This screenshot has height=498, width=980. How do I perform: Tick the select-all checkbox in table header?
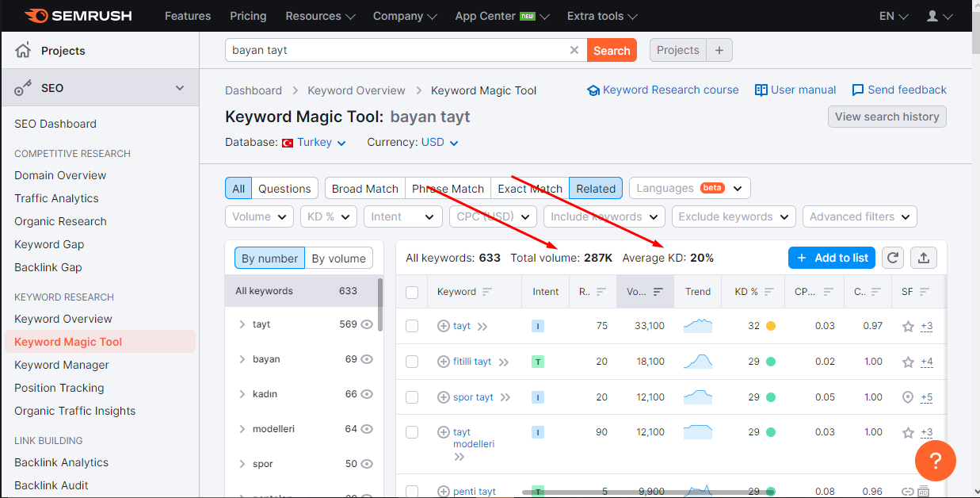coord(412,292)
